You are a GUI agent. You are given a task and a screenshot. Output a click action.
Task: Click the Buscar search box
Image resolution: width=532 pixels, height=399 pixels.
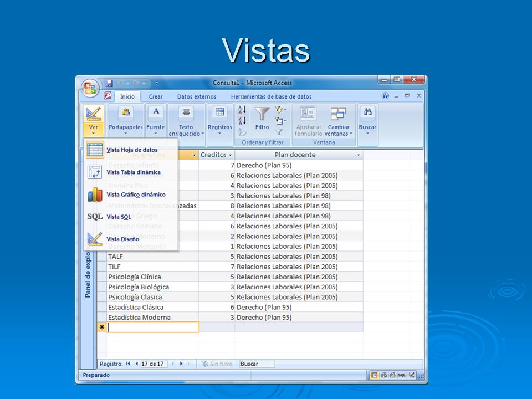click(257, 364)
